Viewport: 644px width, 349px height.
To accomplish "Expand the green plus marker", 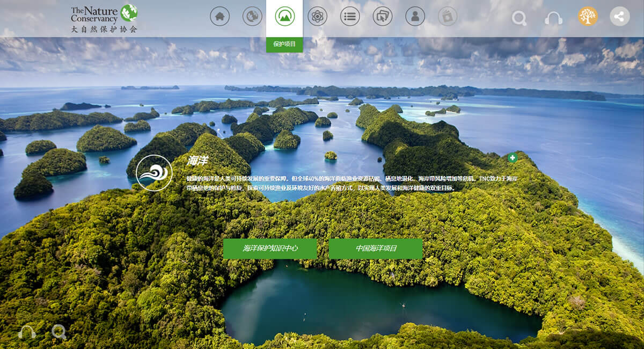I will point(513,158).
